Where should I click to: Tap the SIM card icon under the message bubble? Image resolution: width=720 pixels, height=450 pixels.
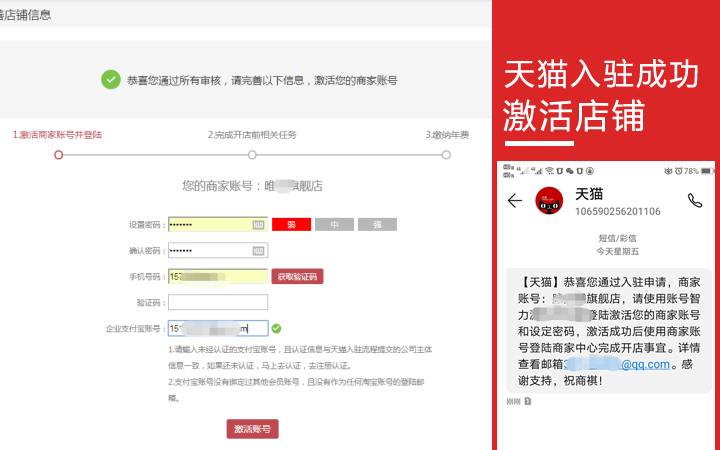(528, 401)
